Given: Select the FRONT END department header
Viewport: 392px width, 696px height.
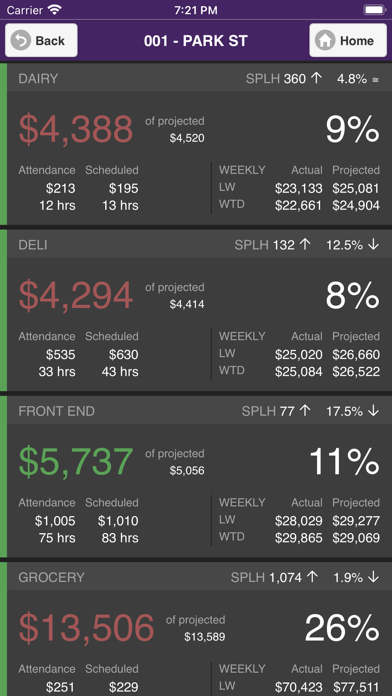Looking at the screenshot, I should (x=199, y=411).
